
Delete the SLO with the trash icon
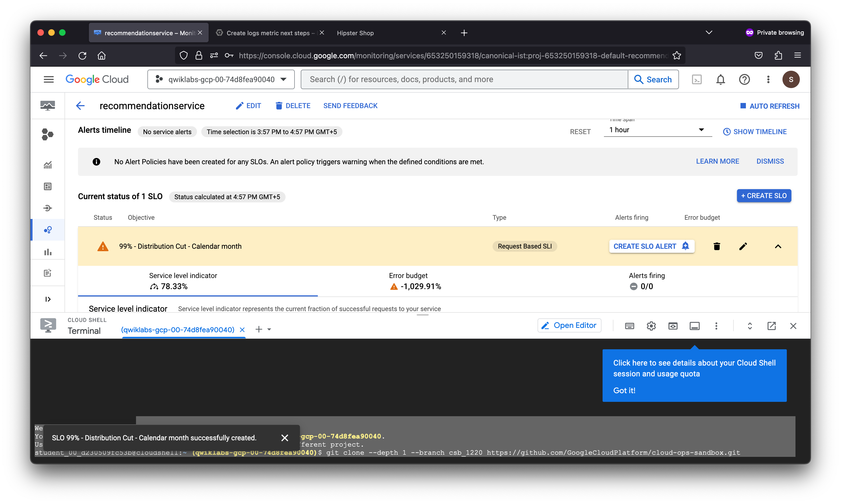coord(717,246)
